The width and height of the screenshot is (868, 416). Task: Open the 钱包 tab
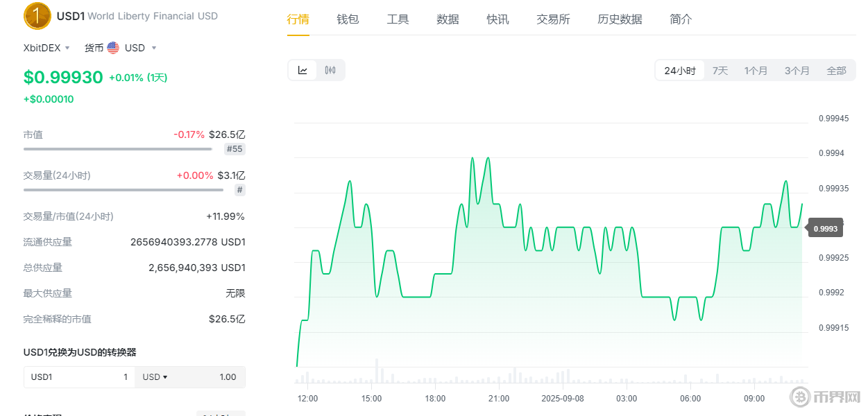[x=348, y=19]
